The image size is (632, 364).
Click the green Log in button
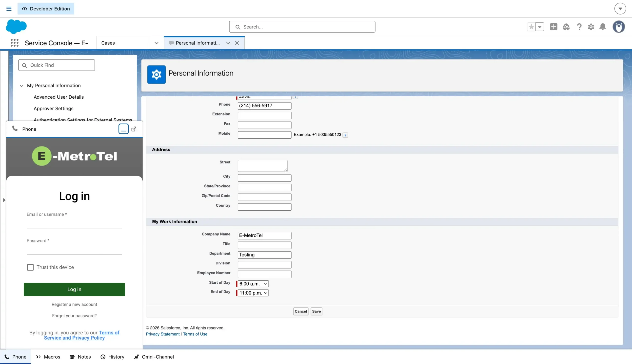74,289
